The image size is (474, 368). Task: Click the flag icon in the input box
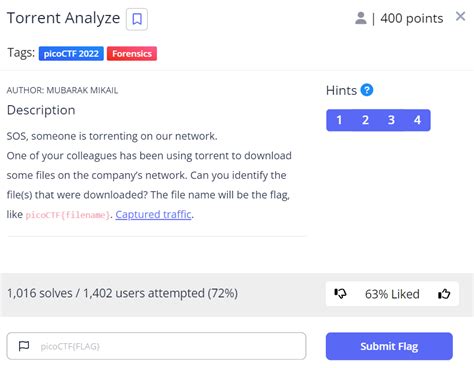point(24,346)
